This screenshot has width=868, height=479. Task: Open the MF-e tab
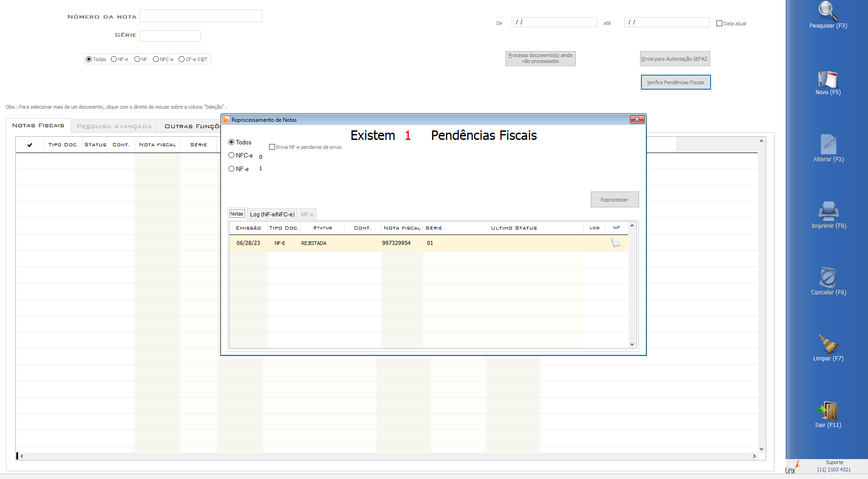[x=307, y=214]
